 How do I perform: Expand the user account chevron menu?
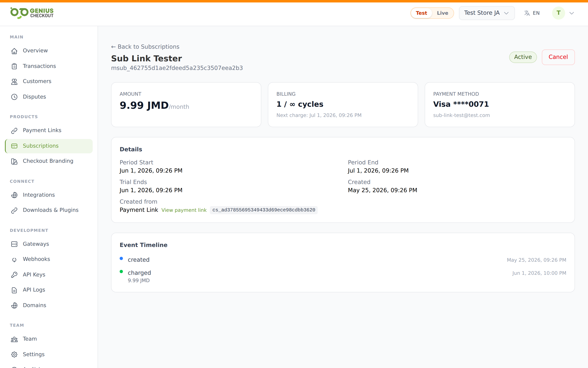coord(571,13)
